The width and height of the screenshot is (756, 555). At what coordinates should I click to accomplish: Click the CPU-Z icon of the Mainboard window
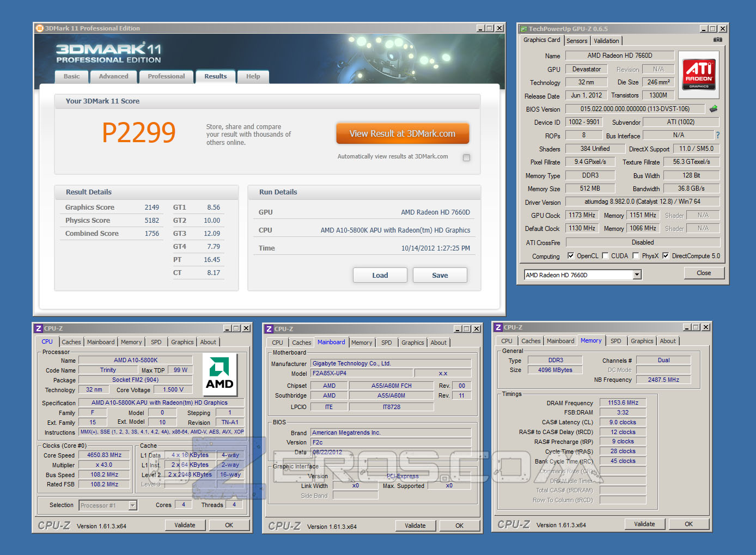click(x=269, y=329)
